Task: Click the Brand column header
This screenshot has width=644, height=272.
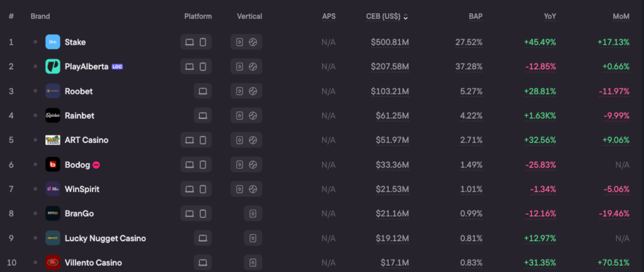Action: (40, 16)
